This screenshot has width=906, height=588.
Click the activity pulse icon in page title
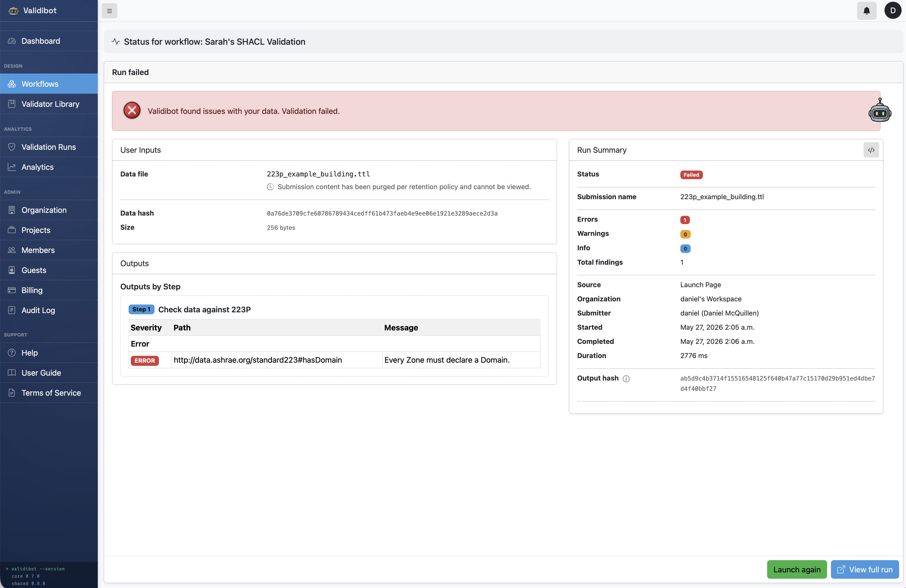(116, 42)
